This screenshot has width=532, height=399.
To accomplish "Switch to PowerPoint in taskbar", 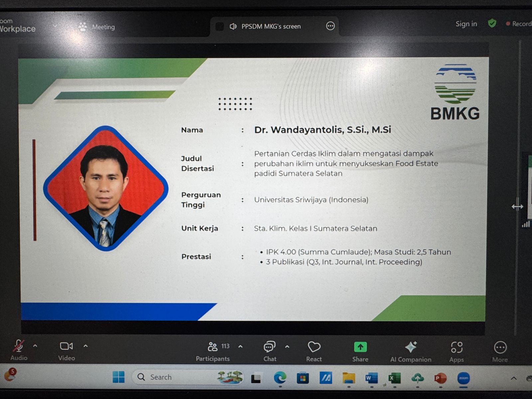I will (441, 378).
